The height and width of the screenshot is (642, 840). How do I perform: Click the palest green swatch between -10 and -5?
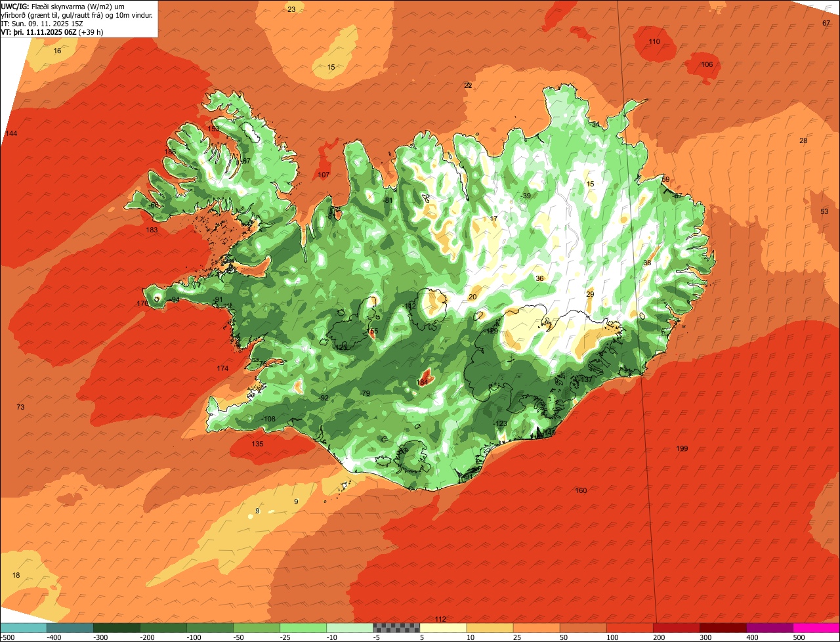[x=350, y=628]
